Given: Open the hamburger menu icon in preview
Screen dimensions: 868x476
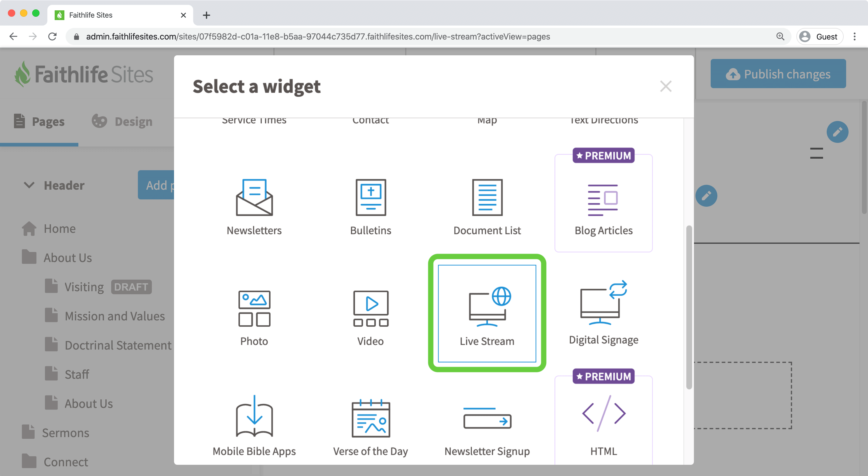Looking at the screenshot, I should (816, 153).
